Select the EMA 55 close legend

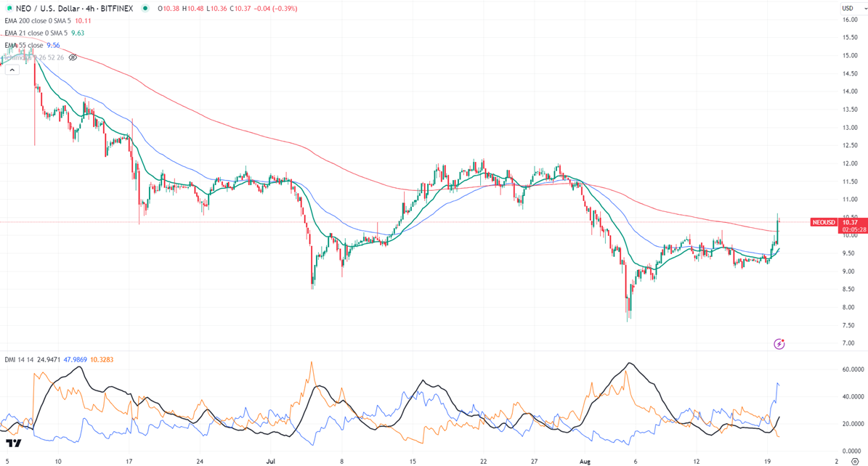[24, 46]
